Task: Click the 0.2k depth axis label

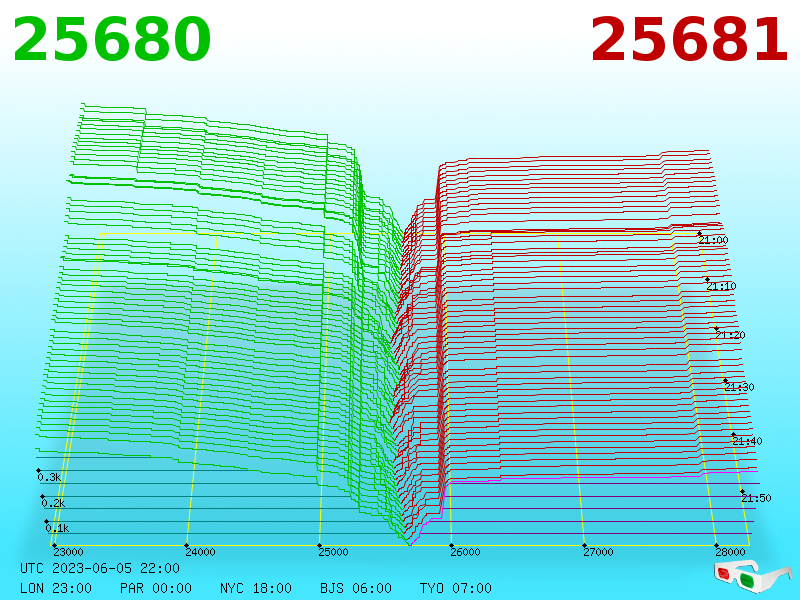Action: (x=54, y=503)
